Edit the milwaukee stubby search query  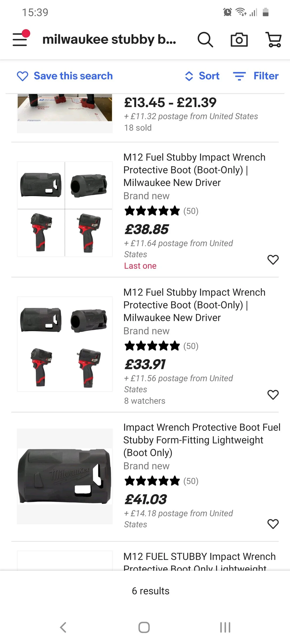pos(109,39)
